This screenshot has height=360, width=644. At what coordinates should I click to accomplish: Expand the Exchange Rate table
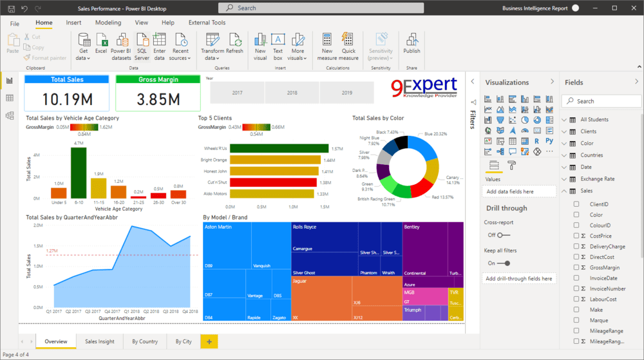564,180
